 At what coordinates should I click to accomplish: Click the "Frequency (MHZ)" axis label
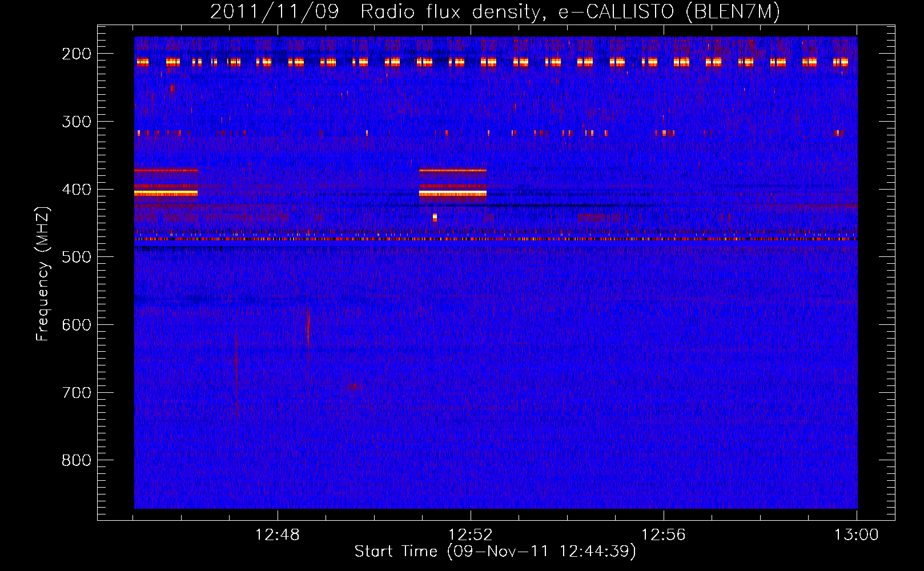43,274
